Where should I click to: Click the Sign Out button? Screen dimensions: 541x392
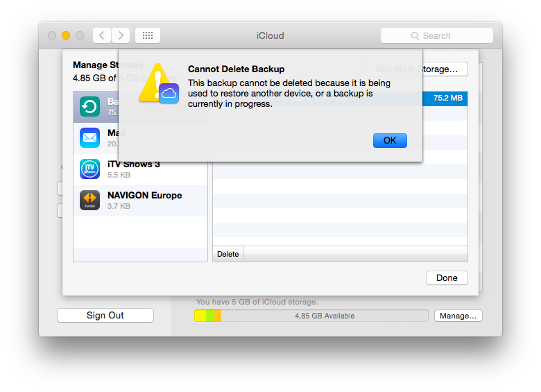pyautogui.click(x=105, y=316)
